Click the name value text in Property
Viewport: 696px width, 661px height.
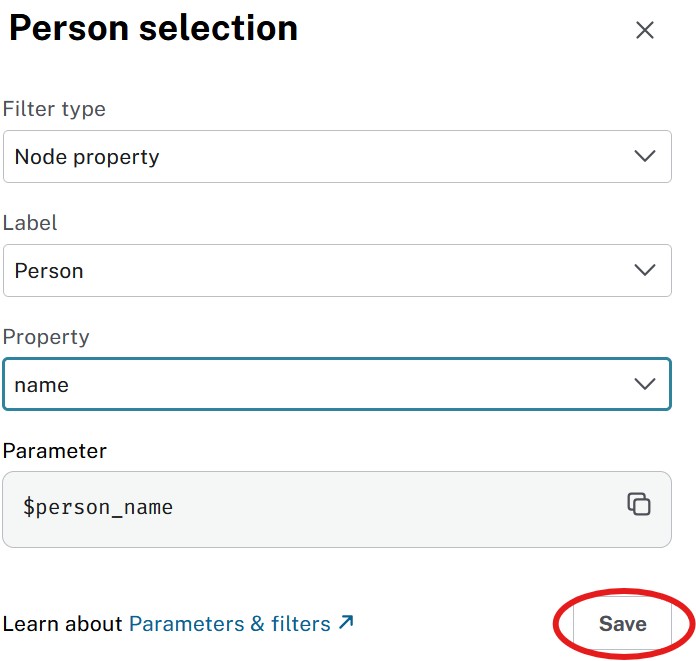click(42, 385)
